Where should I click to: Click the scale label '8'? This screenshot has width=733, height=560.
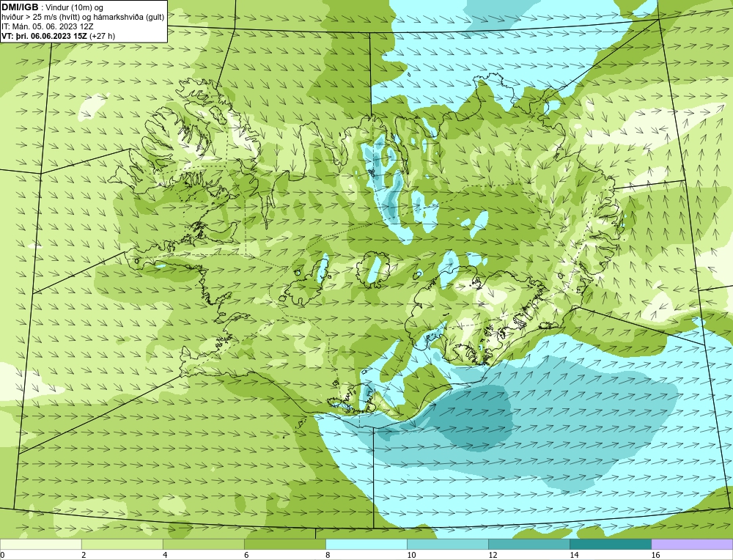pos(328,555)
